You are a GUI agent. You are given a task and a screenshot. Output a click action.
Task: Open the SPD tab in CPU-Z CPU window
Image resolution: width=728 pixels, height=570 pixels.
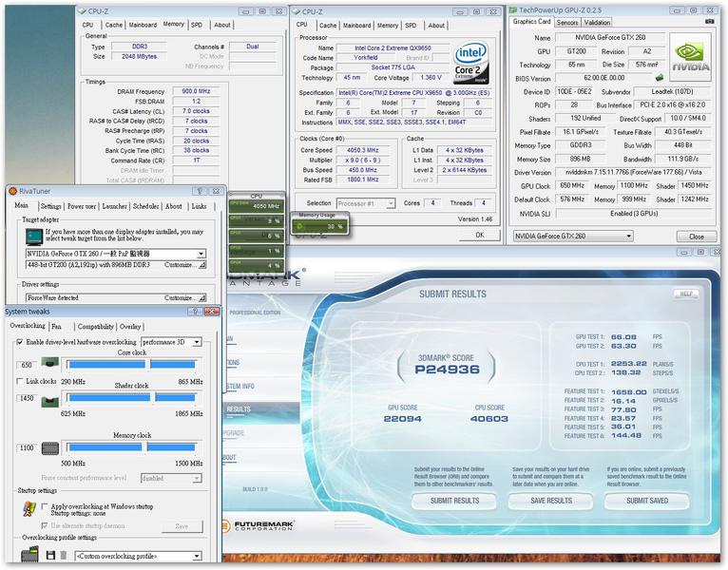tap(411, 26)
